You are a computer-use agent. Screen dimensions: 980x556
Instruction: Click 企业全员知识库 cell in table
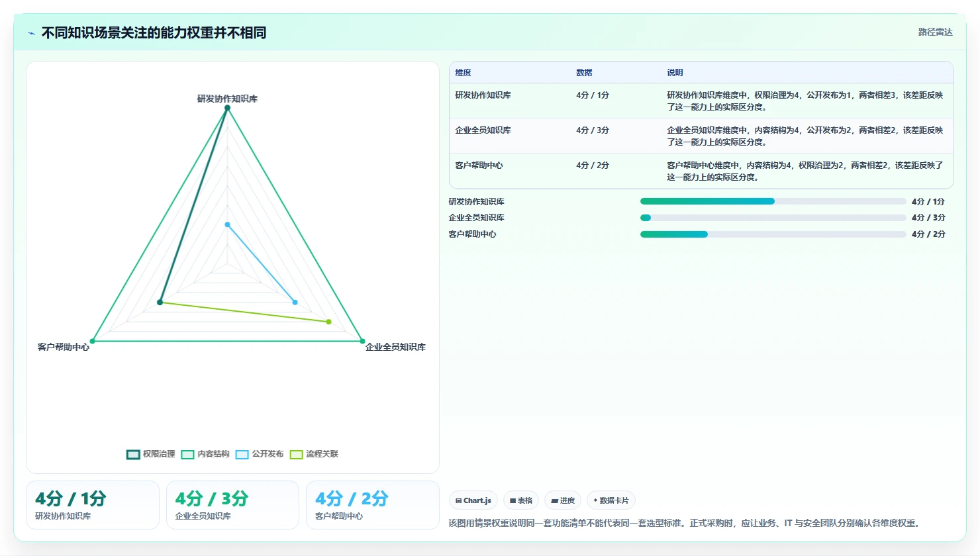(x=483, y=130)
